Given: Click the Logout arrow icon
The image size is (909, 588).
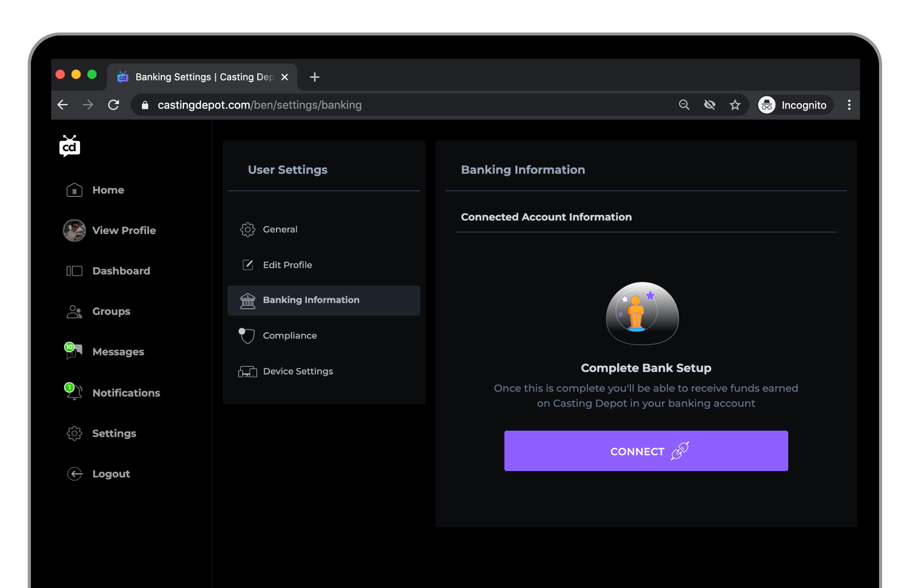Looking at the screenshot, I should click(x=75, y=474).
